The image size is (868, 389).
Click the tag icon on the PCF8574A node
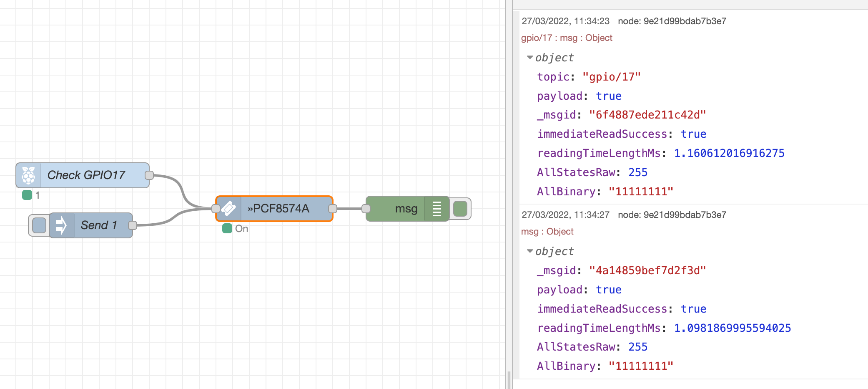(228, 208)
